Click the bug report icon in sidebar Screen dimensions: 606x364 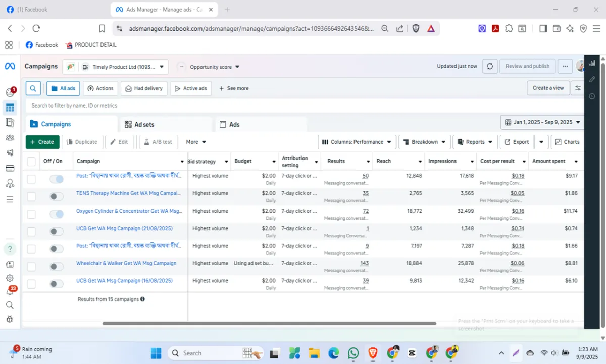click(x=10, y=319)
